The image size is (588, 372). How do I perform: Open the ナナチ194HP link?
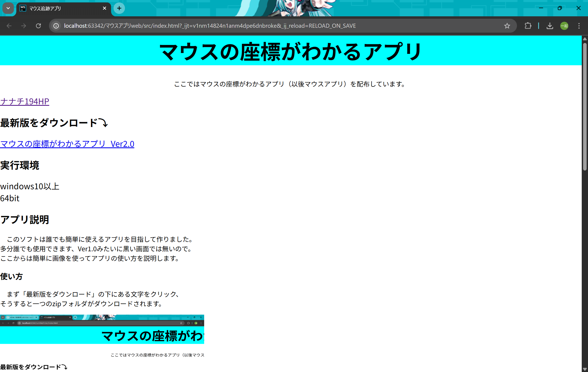25,101
